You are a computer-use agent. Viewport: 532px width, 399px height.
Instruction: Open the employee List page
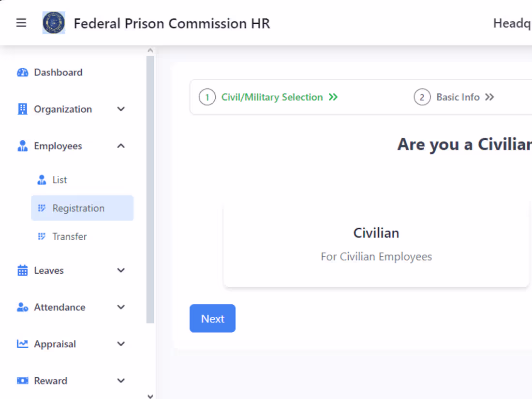(x=59, y=180)
